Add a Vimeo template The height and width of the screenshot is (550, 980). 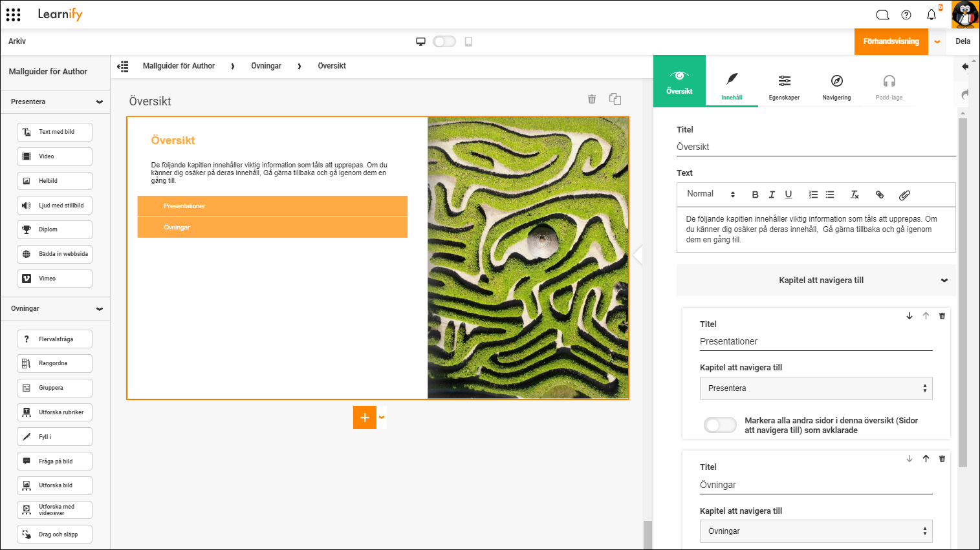point(54,279)
